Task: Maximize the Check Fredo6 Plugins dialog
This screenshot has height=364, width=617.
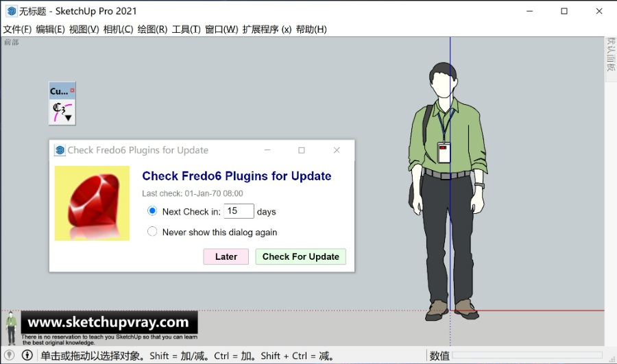Action: click(x=302, y=150)
